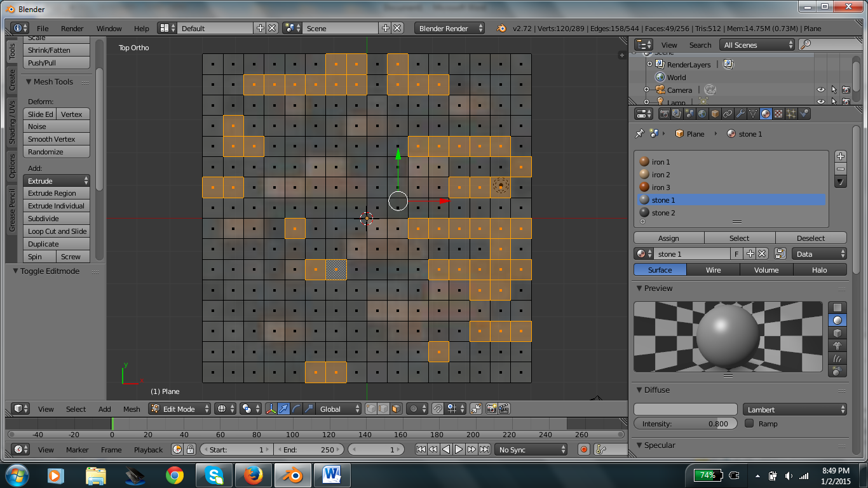This screenshot has height=488, width=868.
Task: Open the Render Layers properties icon
Action: (x=677, y=114)
